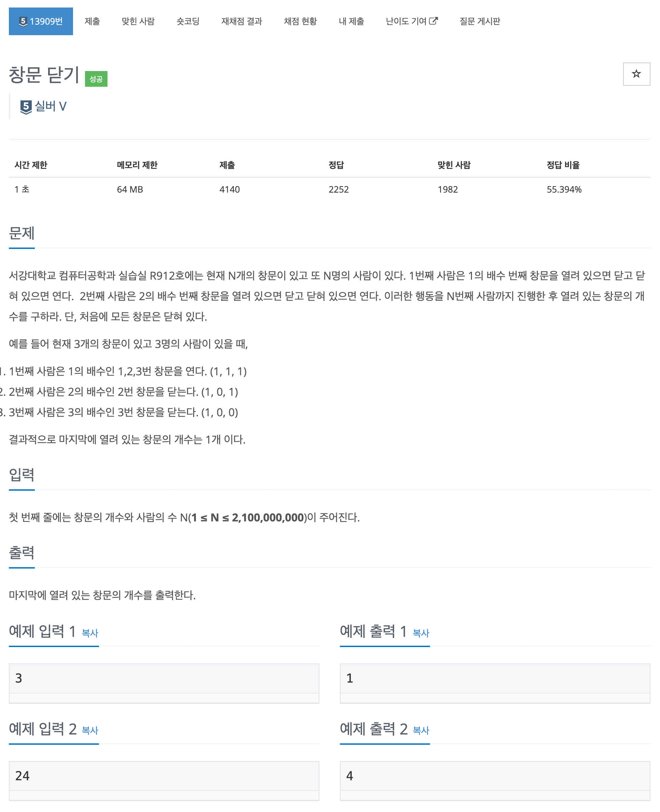Screen dimensions: 660x812
Task: Click the silver 5 badge in 13909번 tab
Action: point(23,21)
